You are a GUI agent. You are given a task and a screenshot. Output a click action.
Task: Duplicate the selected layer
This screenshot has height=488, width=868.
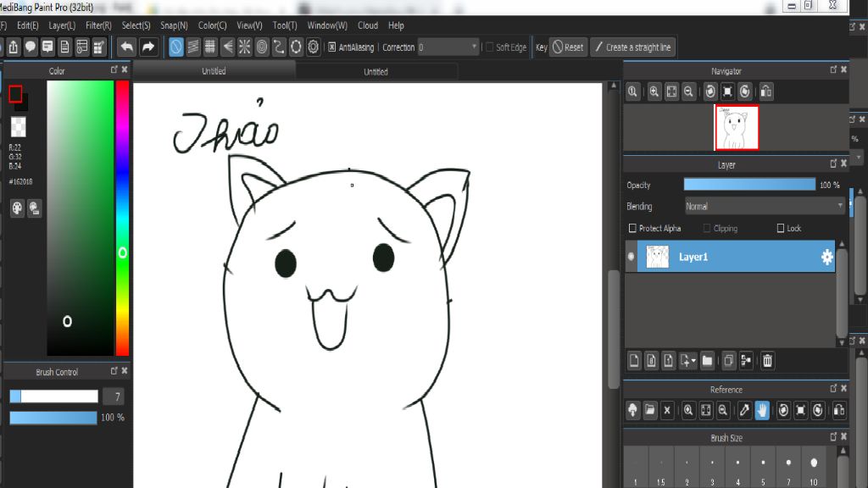tap(728, 361)
